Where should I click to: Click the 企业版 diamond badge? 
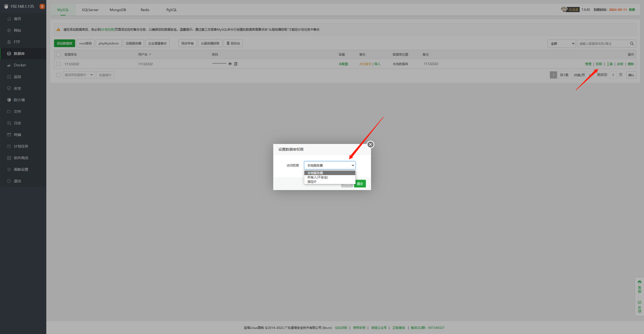(570, 10)
